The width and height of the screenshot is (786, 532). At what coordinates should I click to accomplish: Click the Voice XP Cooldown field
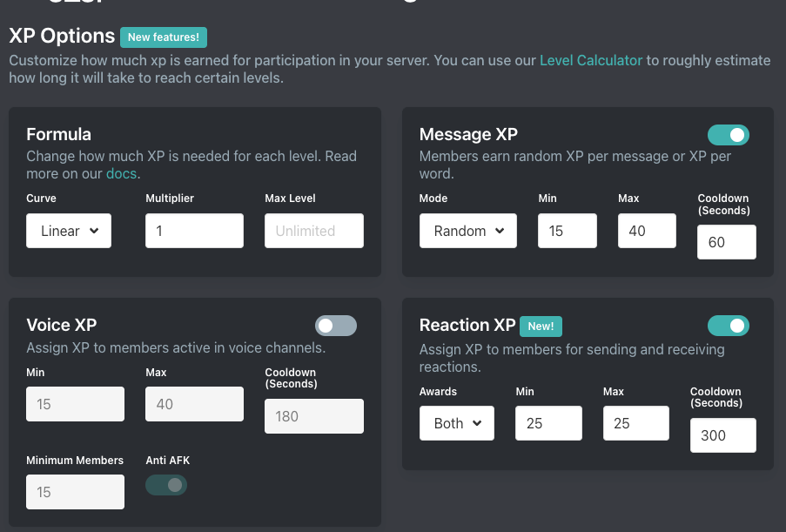point(314,416)
